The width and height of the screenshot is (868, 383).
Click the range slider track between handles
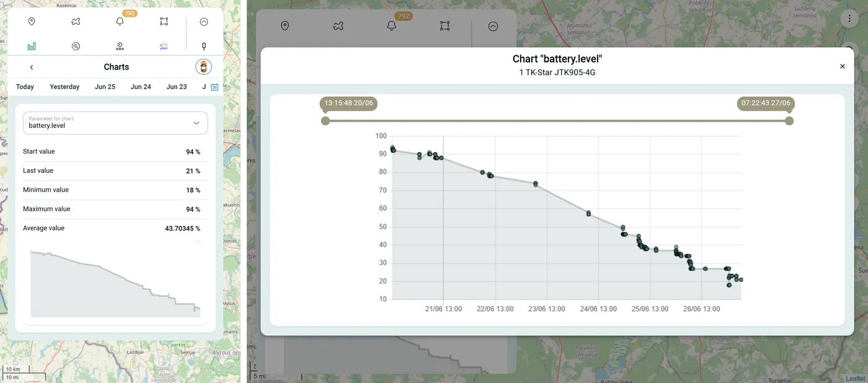[x=557, y=121]
